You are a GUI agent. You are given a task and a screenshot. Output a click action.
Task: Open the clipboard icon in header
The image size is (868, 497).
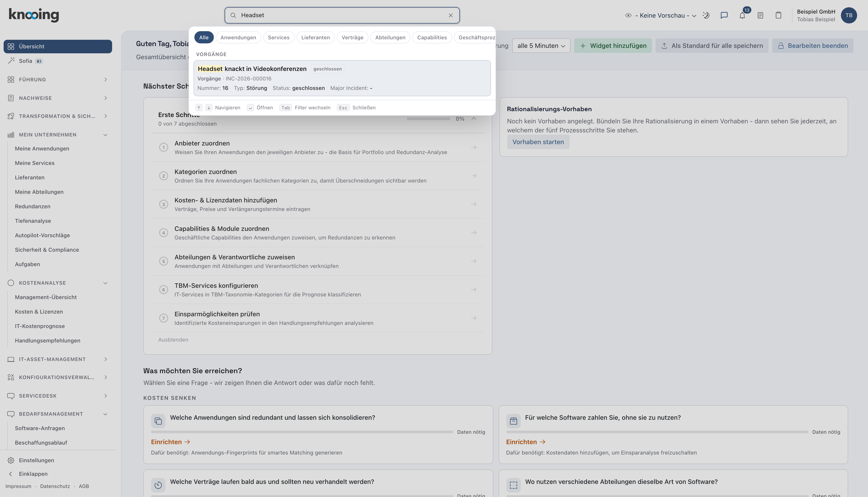pos(778,15)
